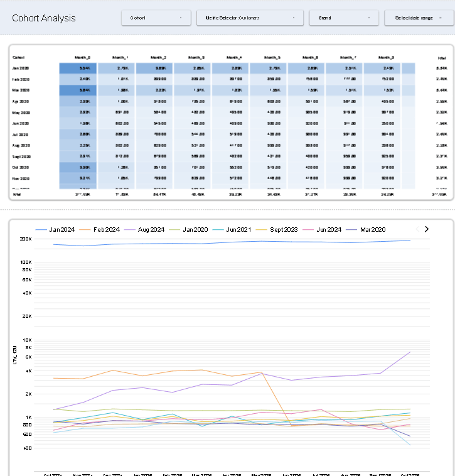Select the Apr 2020 cohort row label
The height and width of the screenshot is (476, 455).
21,101
